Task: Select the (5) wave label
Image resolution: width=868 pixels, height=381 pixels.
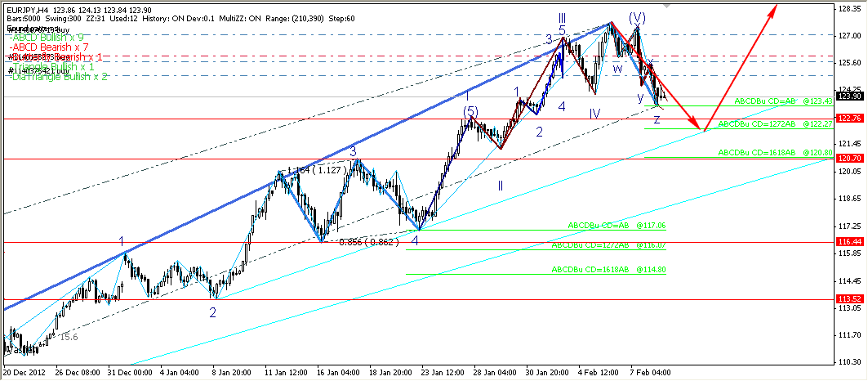Action: (470, 111)
